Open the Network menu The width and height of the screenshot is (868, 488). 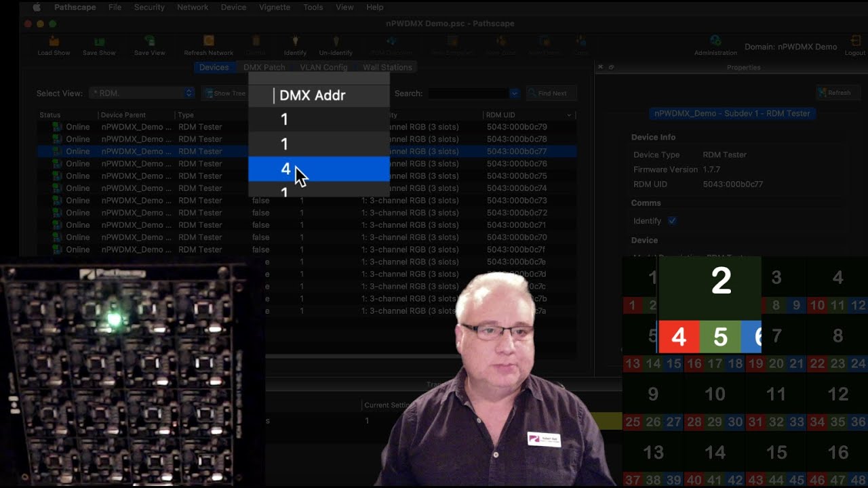[x=193, y=7]
